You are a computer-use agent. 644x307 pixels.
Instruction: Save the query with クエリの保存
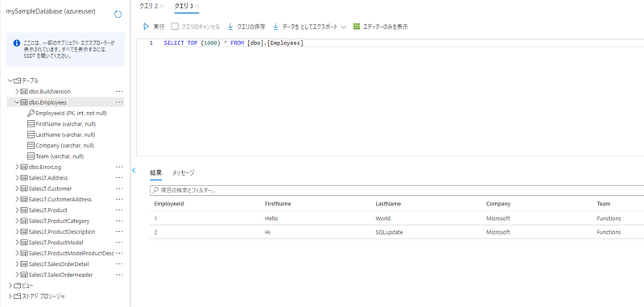(x=246, y=27)
